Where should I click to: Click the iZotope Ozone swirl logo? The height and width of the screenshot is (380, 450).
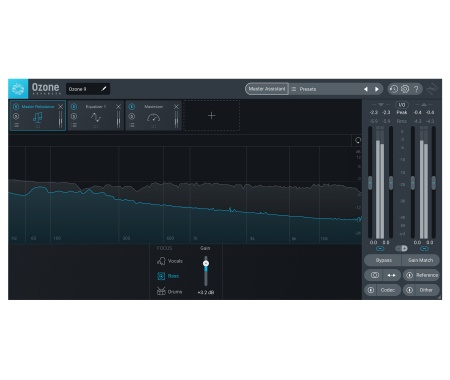pyautogui.click(x=18, y=89)
